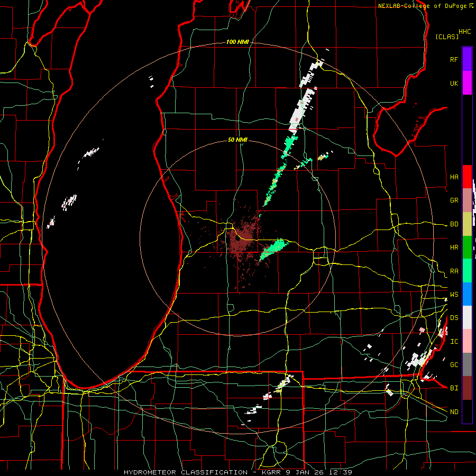Select the gray GC legend swatch
Screen dimensions: 476x476
[467, 364]
